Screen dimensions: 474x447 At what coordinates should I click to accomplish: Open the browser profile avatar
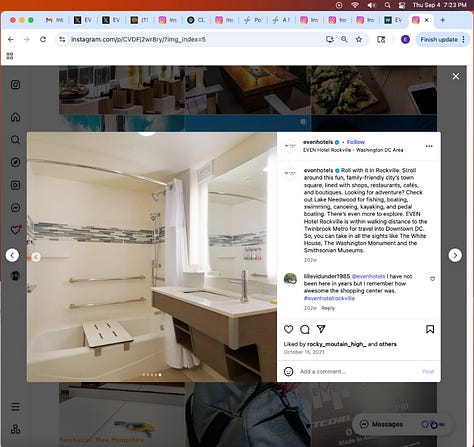[x=405, y=39]
